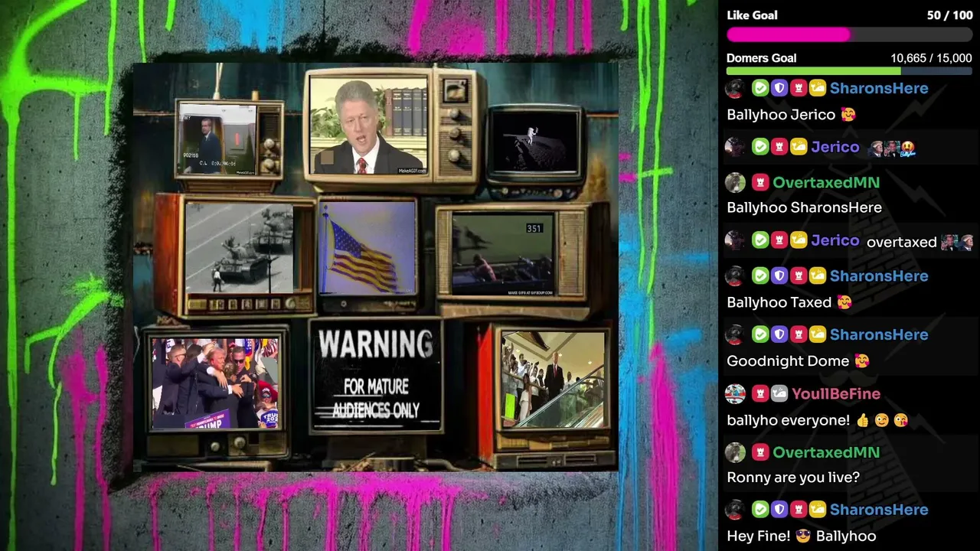Image resolution: width=980 pixels, height=551 pixels.
Task: Open SharonsHere username above 'Ballyhoo Jerico'
Action: click(x=879, y=88)
